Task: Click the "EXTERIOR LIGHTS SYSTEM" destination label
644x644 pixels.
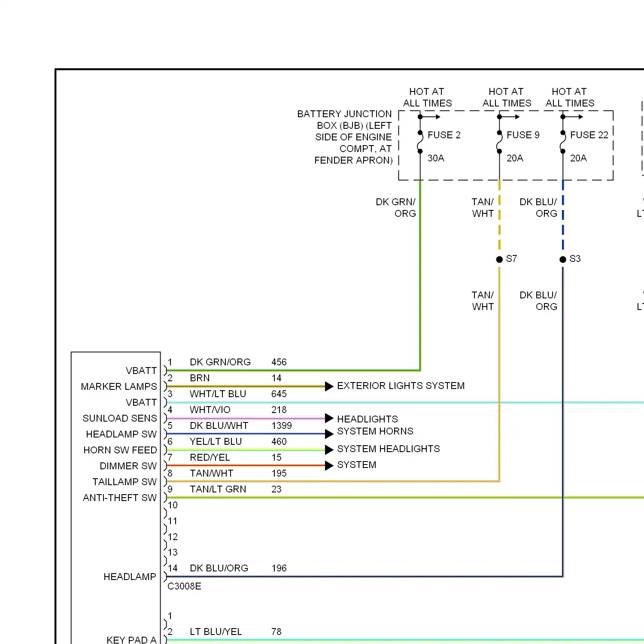Action: click(x=401, y=386)
